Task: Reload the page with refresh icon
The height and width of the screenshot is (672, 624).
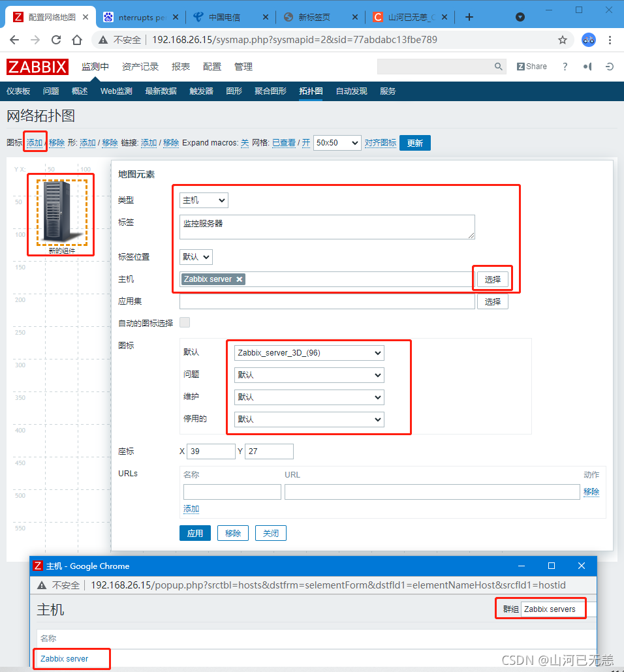Action: (56, 40)
